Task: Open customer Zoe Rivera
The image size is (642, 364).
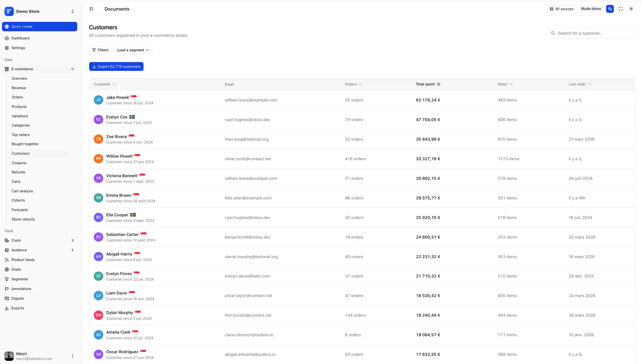Action: [116, 137]
